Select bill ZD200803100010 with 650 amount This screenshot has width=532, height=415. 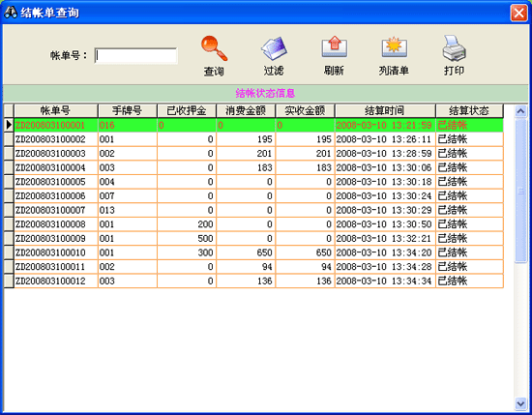coord(258,252)
